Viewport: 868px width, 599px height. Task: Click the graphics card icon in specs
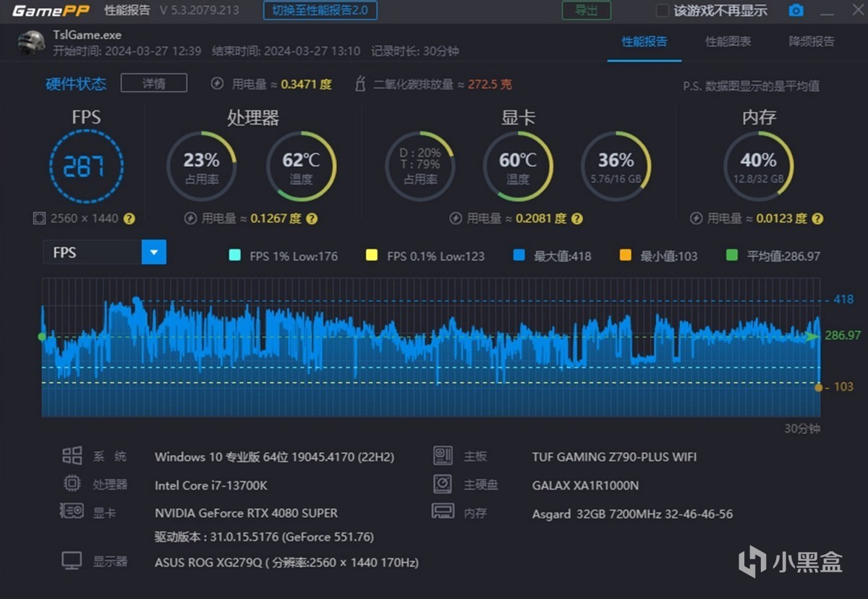click(x=72, y=511)
